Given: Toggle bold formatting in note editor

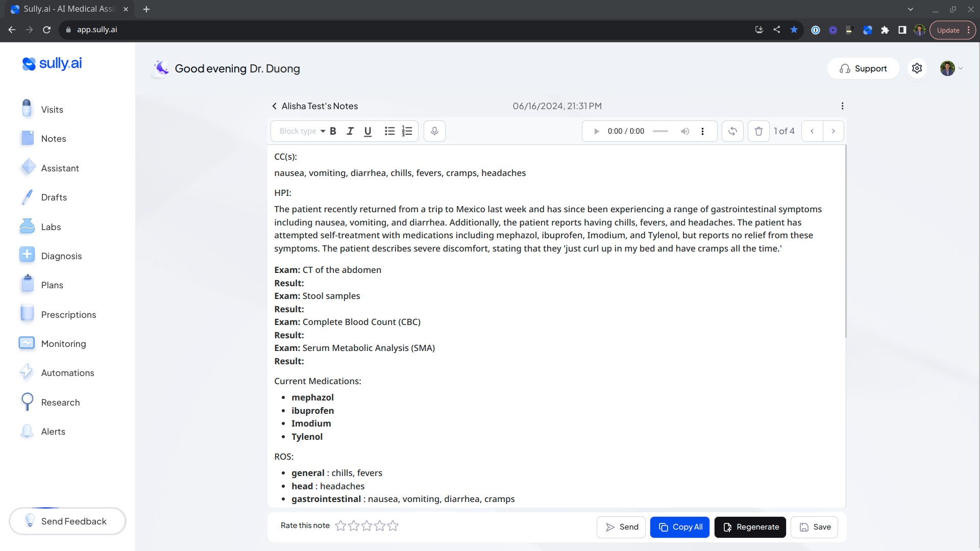Looking at the screenshot, I should click(x=333, y=131).
